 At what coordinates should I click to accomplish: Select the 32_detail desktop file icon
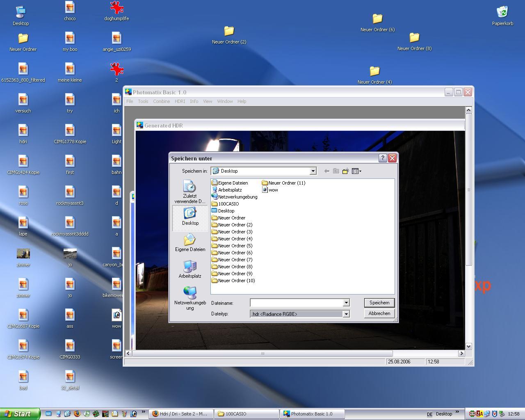(x=70, y=380)
